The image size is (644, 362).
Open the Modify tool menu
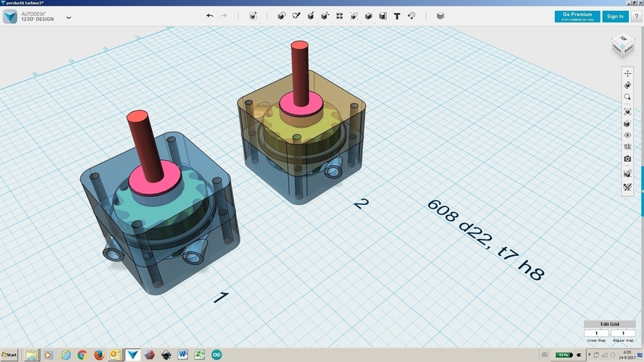click(x=325, y=16)
